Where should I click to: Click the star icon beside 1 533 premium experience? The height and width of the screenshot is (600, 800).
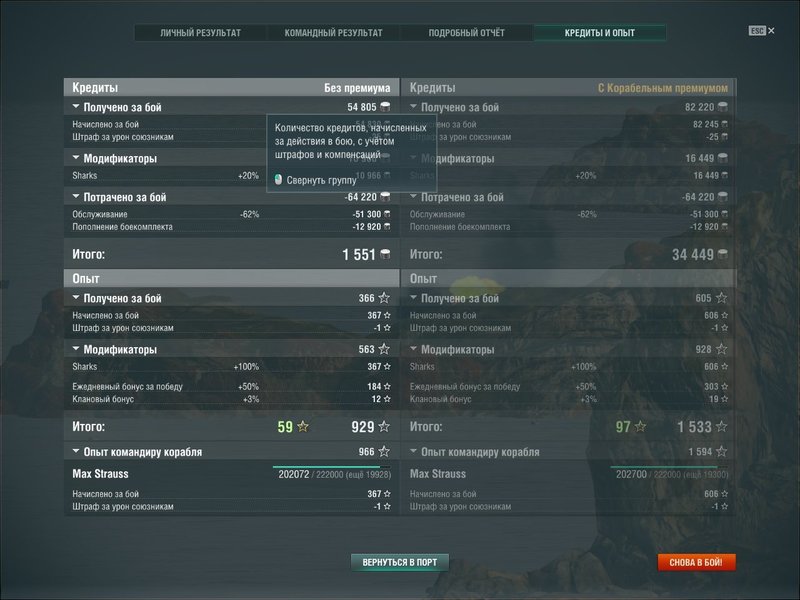pyautogui.click(x=721, y=427)
